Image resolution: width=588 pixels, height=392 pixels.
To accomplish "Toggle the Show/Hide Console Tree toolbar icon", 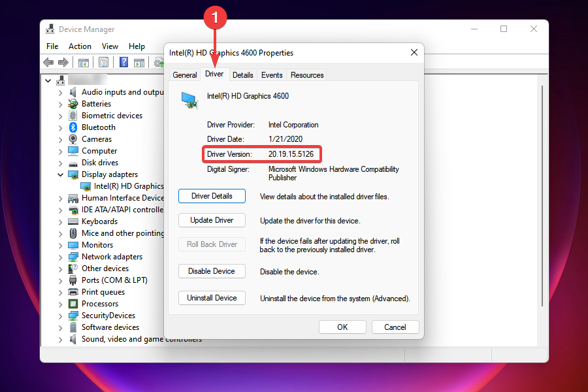I will coord(83,62).
